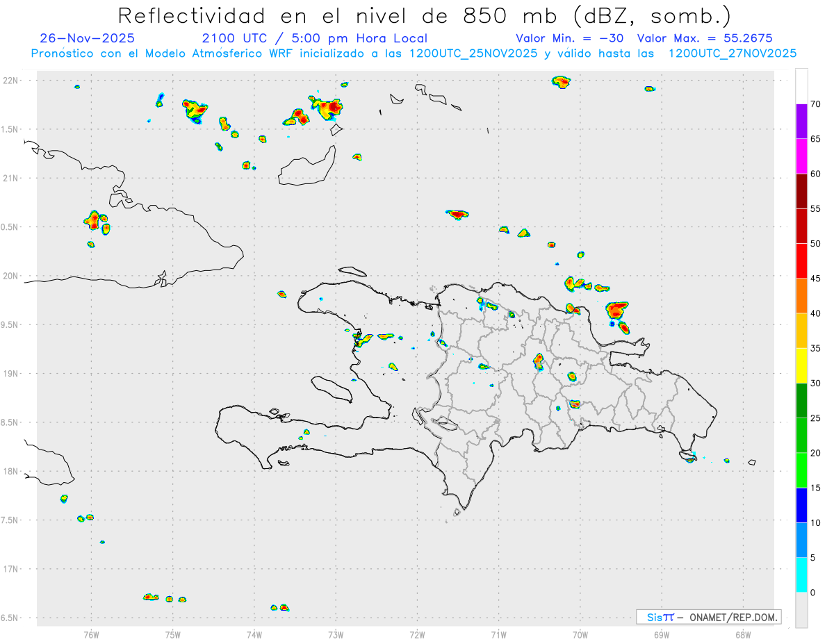Viewport: 834px width, 644px height.
Task: Click the 21N latitude label
Action: click(x=10, y=178)
